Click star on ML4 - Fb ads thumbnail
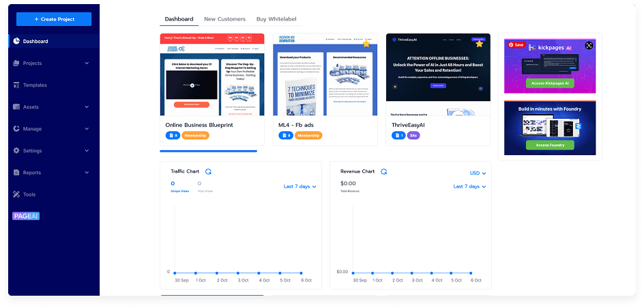Image resolution: width=644 pixels, height=308 pixels. [366, 44]
